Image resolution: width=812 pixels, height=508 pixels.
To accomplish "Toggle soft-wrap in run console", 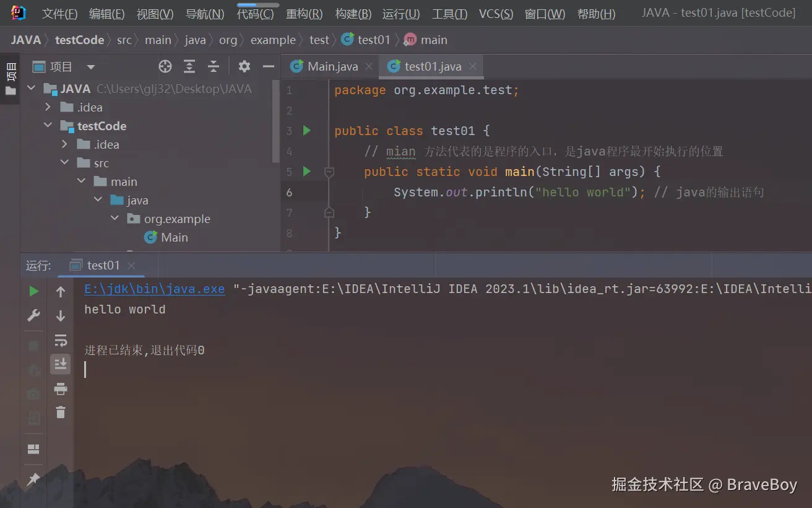I will pos(60,340).
